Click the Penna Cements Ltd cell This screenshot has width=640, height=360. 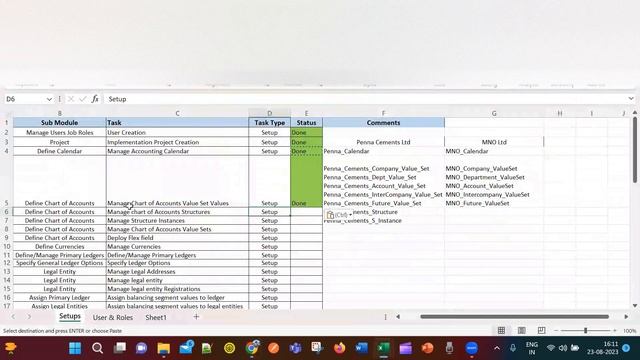point(383,142)
